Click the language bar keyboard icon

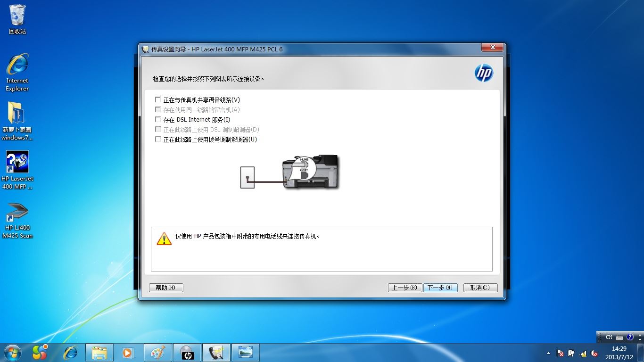tap(619, 337)
